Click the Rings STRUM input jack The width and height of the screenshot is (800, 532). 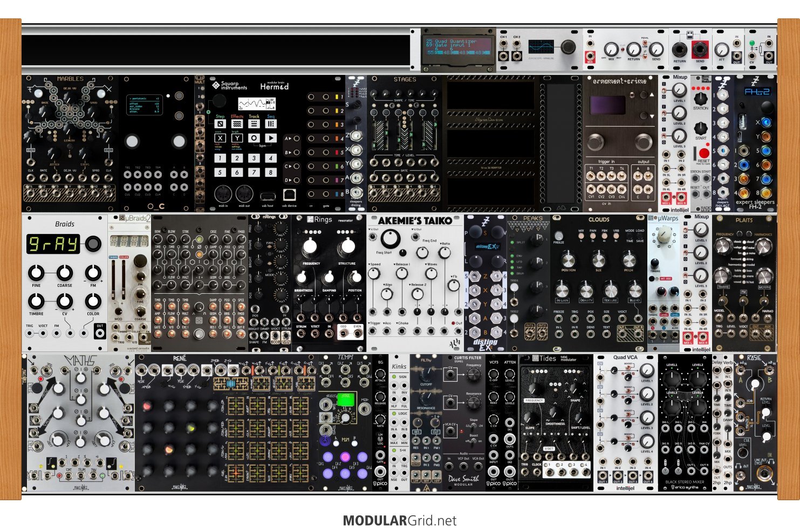[301, 334]
